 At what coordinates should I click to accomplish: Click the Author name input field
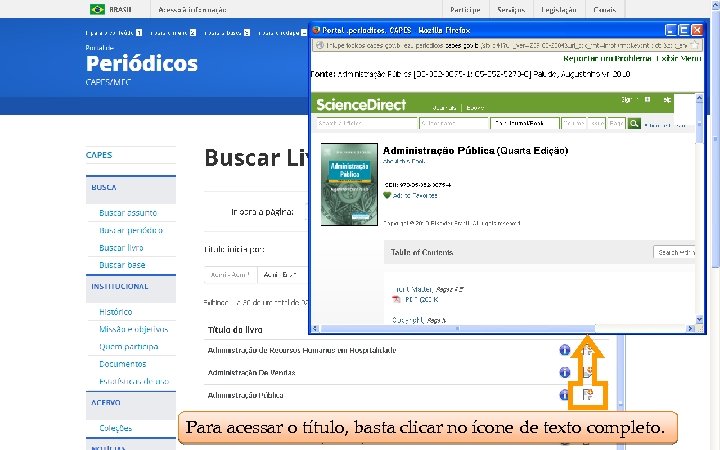[x=454, y=124]
